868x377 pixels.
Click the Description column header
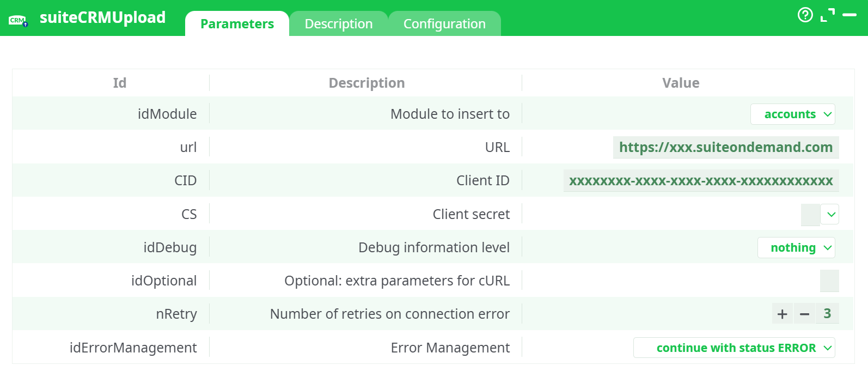366,83
